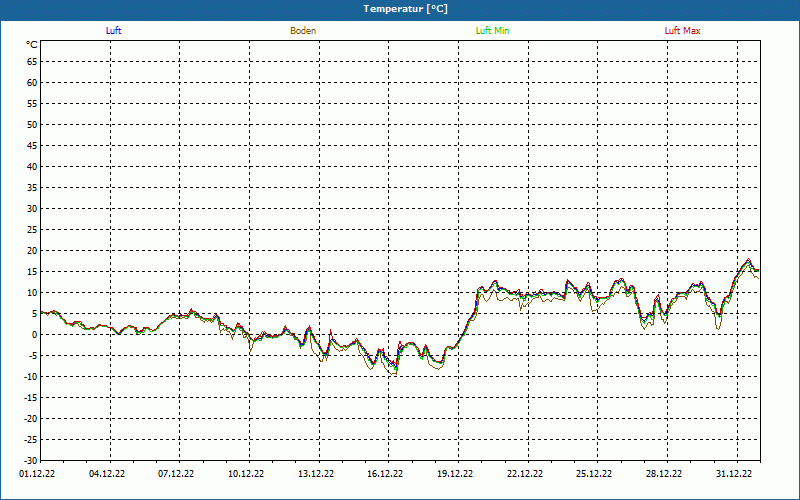This screenshot has height=500, width=800.
Task: Click the Temperatur [°C] chart title
Action: (406, 9)
